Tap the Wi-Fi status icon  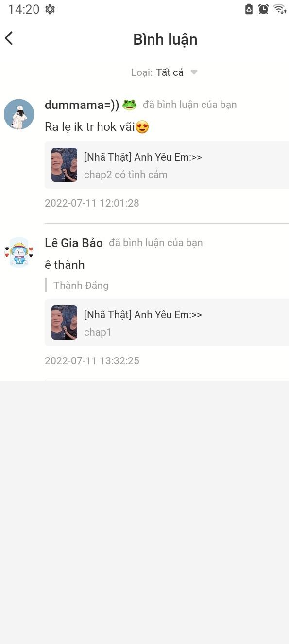pyautogui.click(x=280, y=9)
